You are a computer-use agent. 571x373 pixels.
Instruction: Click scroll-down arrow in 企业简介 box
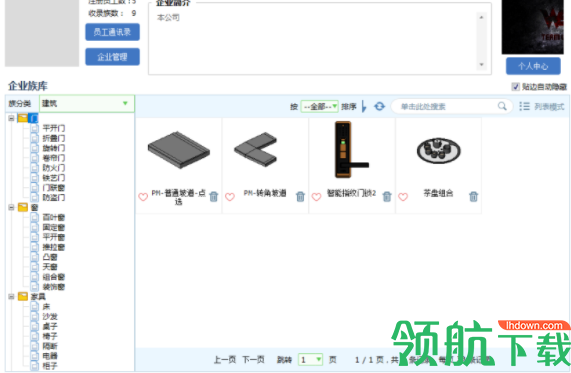(x=481, y=64)
